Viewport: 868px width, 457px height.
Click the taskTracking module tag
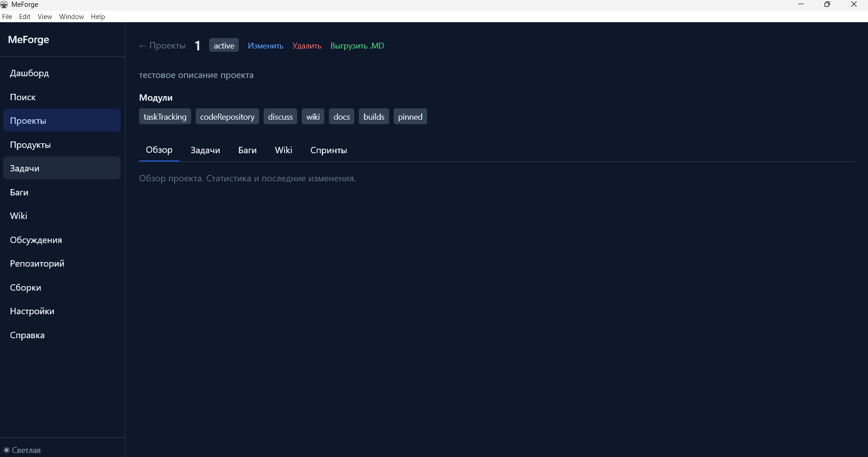click(165, 117)
